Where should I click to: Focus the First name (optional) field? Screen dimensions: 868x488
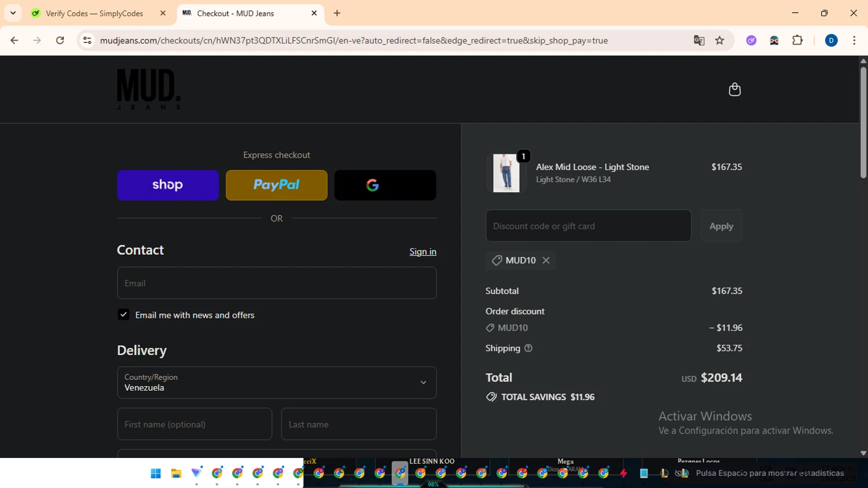point(194,424)
